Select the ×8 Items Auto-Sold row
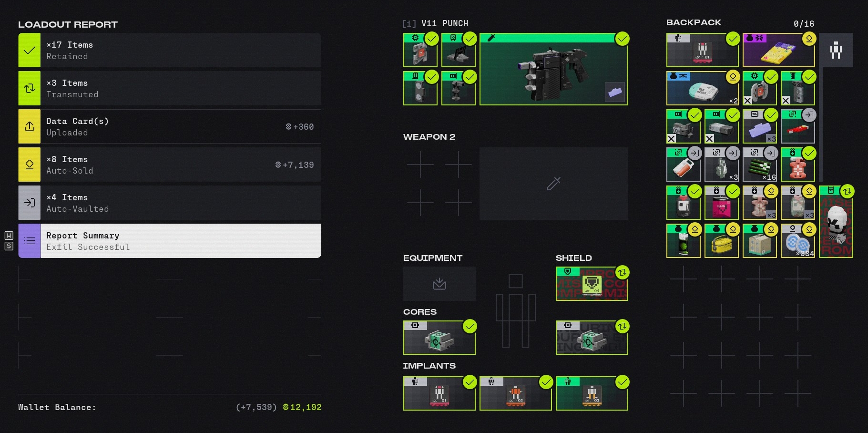The height and width of the screenshot is (433, 868). coord(170,165)
